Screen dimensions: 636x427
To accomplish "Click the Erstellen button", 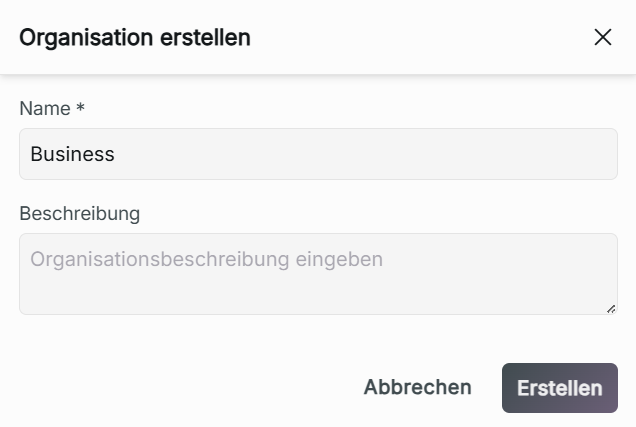I will pos(559,388).
